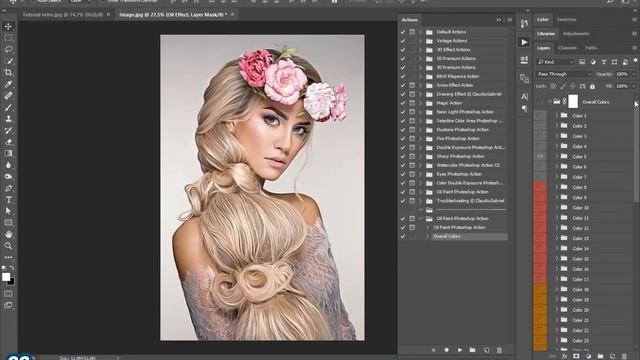
Task: Toggle the Magic Action checkmark
Action: click(x=403, y=103)
